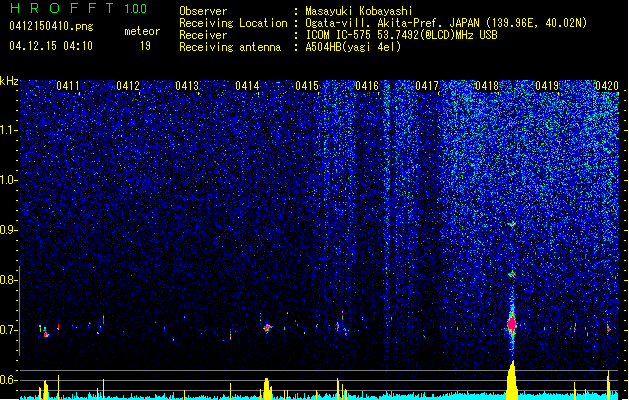This screenshot has width=629, height=400.
Task: Click the Receiver label
Action: tap(203, 35)
